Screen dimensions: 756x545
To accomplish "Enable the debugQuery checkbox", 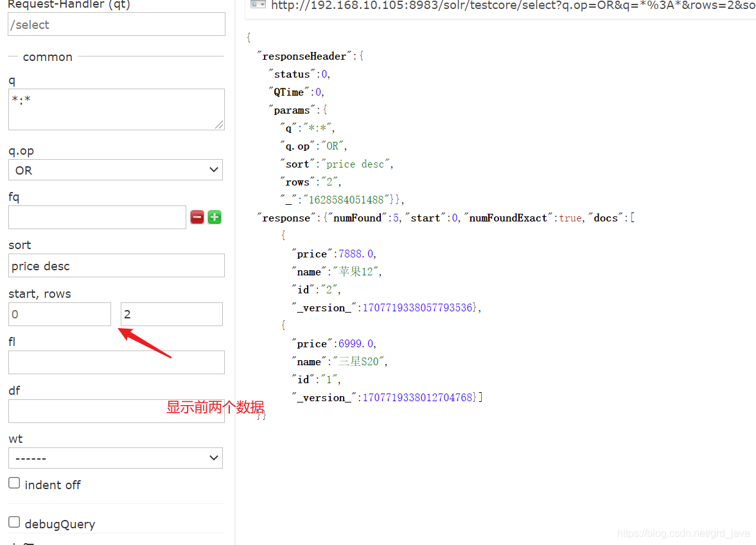I will (15, 523).
